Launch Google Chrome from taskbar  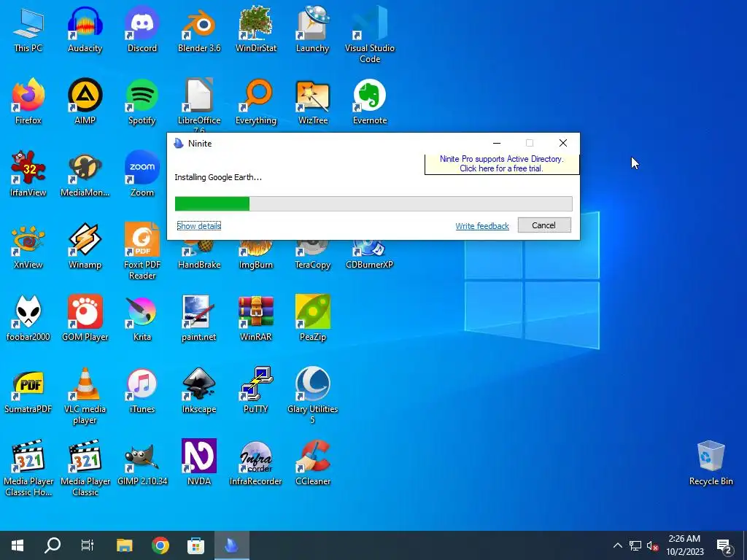(x=160, y=545)
